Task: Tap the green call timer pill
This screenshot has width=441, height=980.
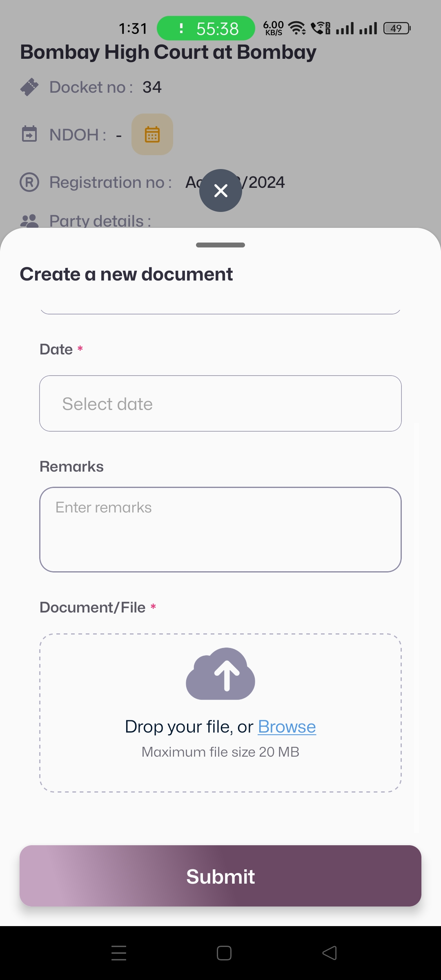Action: 206,29
